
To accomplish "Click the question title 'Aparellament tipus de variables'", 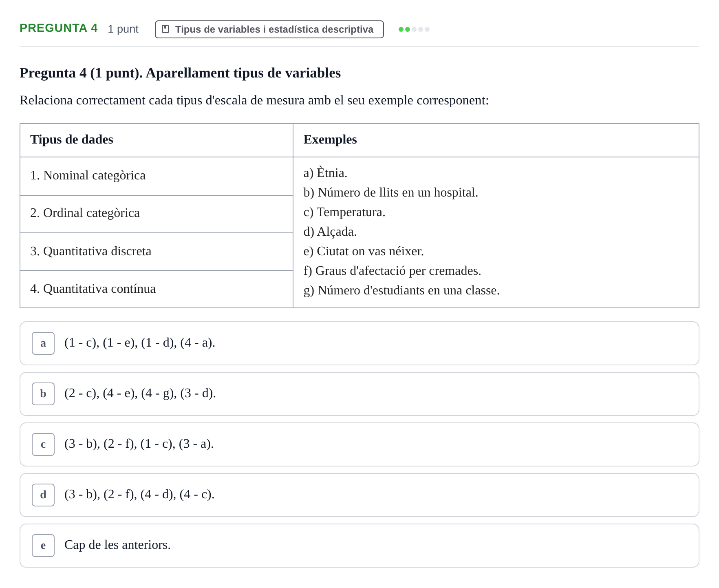I will click(243, 73).
